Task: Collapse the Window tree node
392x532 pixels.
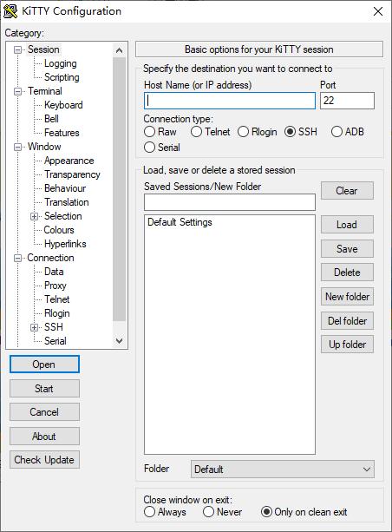Action: click(17, 148)
